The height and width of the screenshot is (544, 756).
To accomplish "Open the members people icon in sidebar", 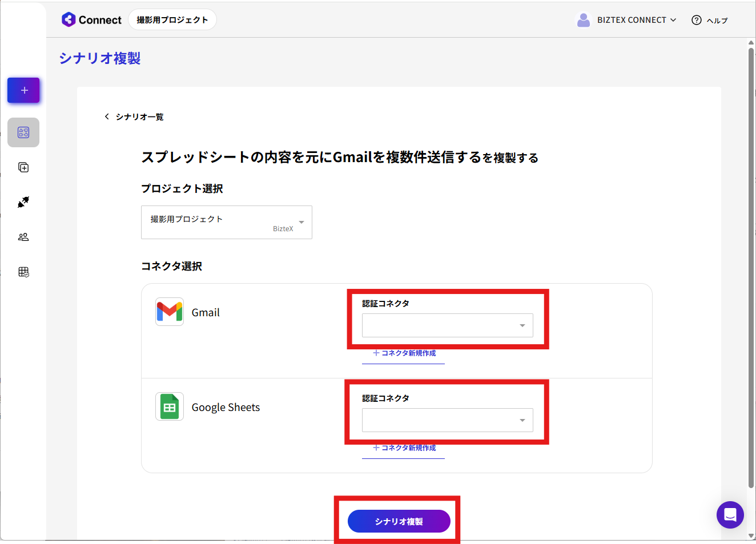I will click(23, 237).
